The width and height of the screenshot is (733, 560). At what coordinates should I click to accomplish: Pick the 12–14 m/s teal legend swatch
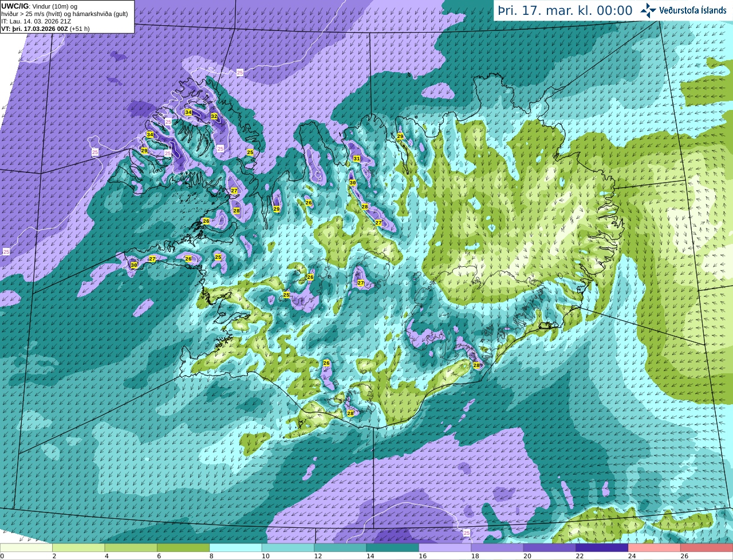[340, 548]
